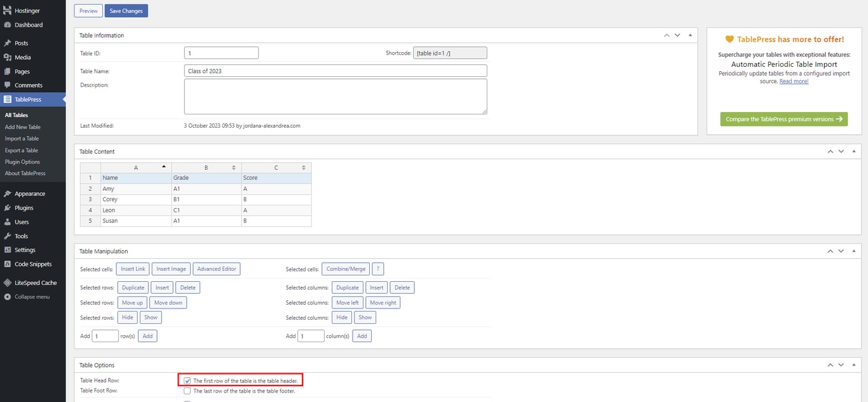The image size is (868, 402).
Task: Open the Hostinger menu icon
Action: click(x=7, y=11)
